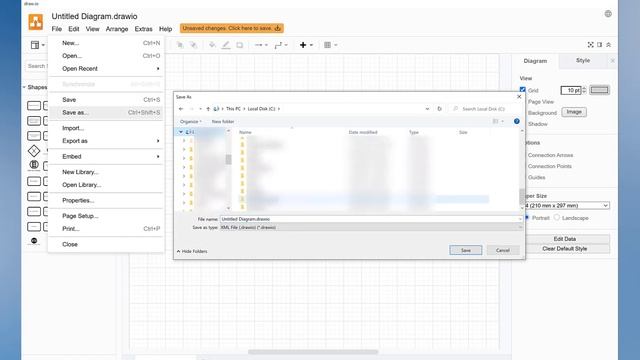This screenshot has width=640, height=360.
Task: Open the View menu
Action: pyautogui.click(x=92, y=29)
